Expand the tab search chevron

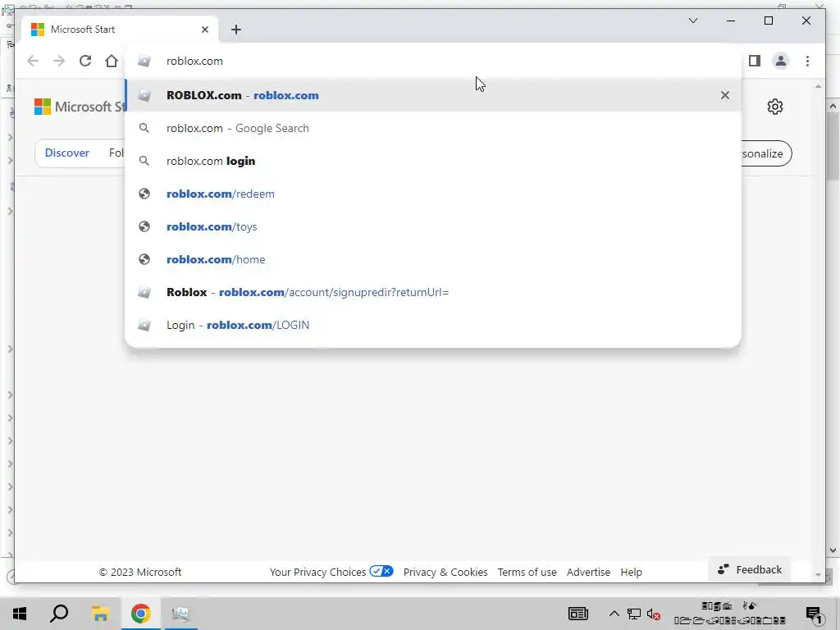(x=692, y=21)
